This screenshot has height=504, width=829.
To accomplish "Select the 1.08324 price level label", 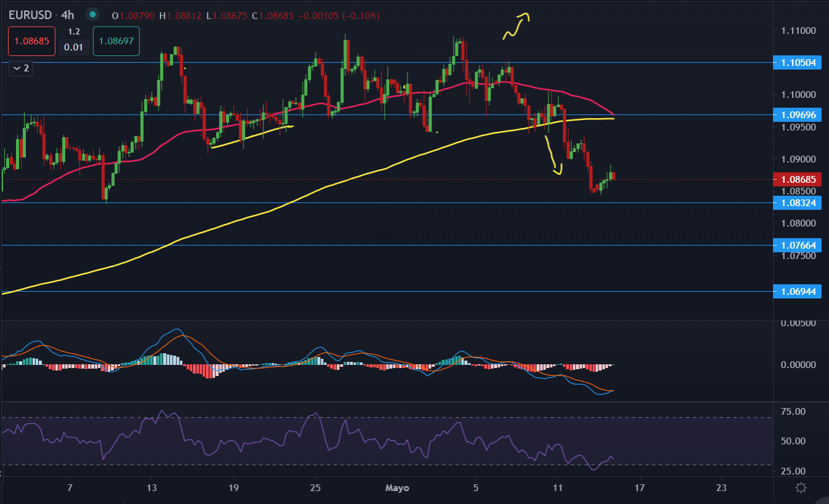I will (798, 202).
